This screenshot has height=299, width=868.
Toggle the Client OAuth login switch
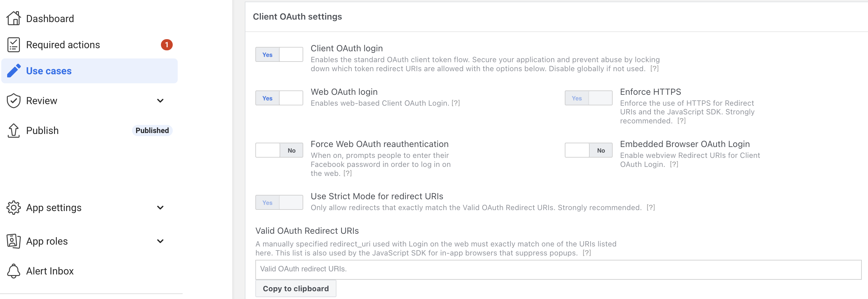(x=279, y=55)
